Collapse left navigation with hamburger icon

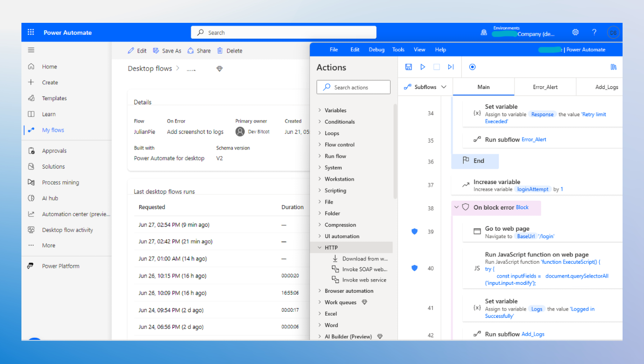pyautogui.click(x=31, y=50)
